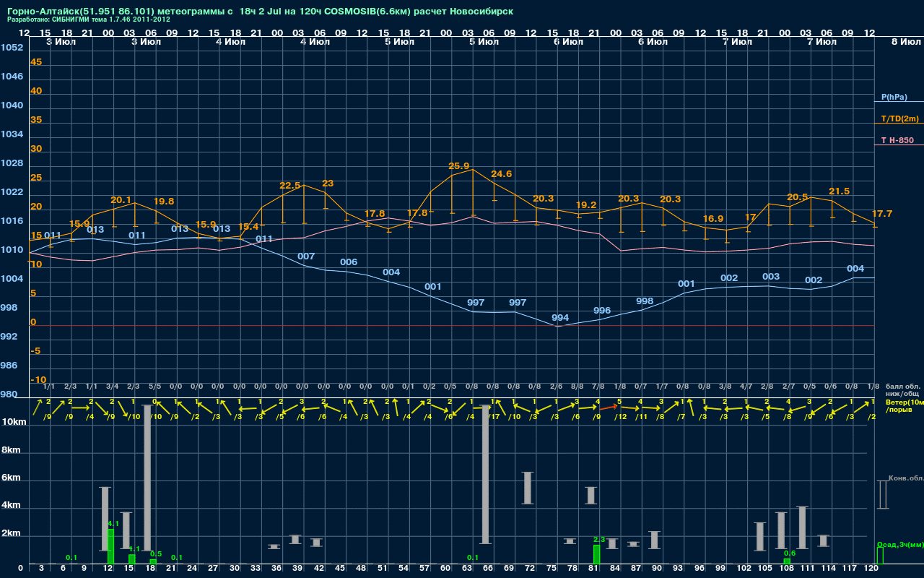This screenshot has height=578, width=924.
Task: Click the temperature value 21.5
Action: (839, 191)
